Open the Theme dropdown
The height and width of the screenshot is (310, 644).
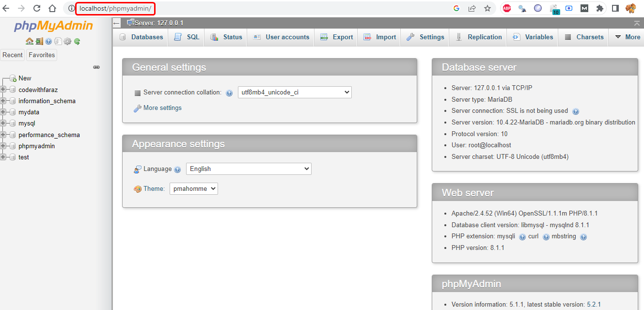coord(193,188)
